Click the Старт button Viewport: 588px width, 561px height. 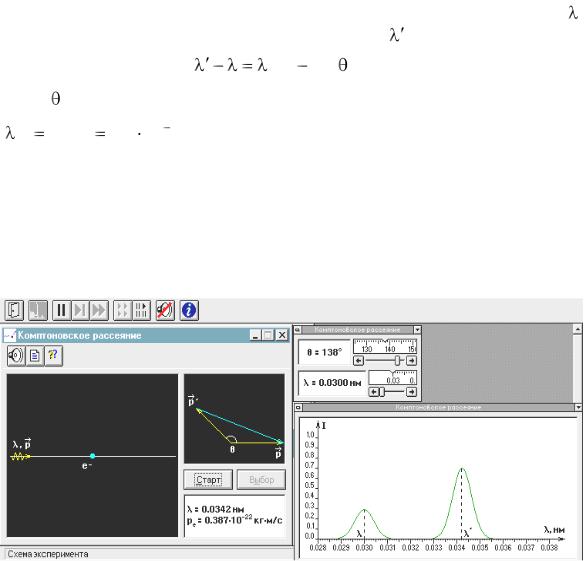(208, 480)
